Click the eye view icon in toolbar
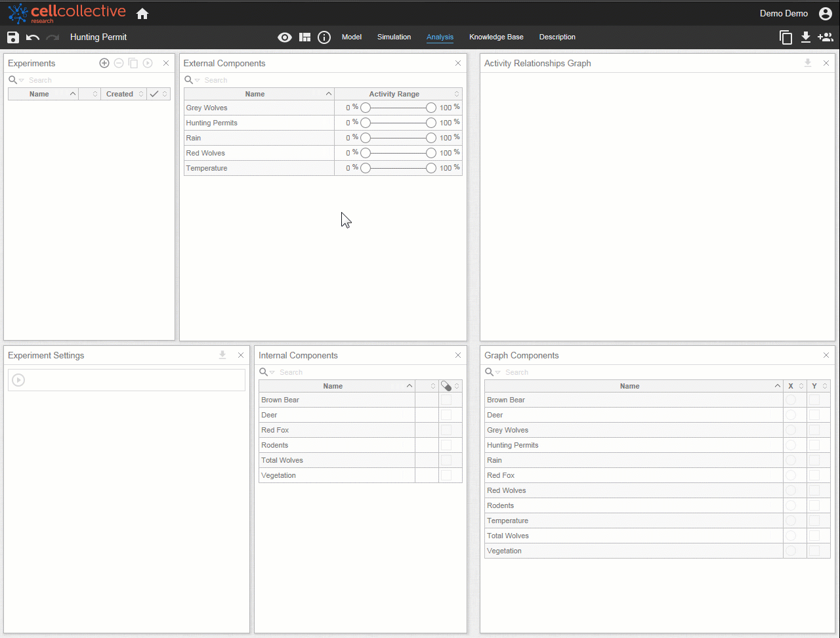Viewport: 840px width, 638px height. coord(285,37)
